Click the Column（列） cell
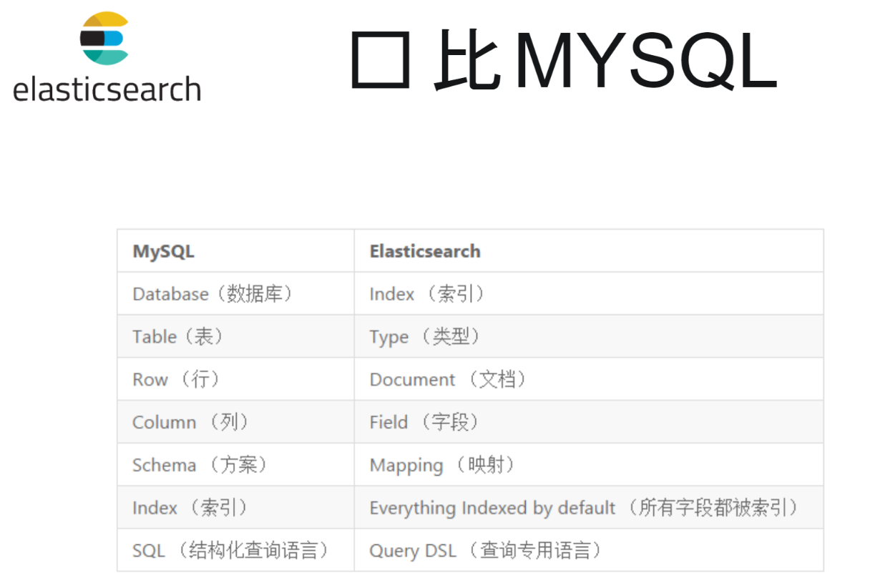 point(235,422)
